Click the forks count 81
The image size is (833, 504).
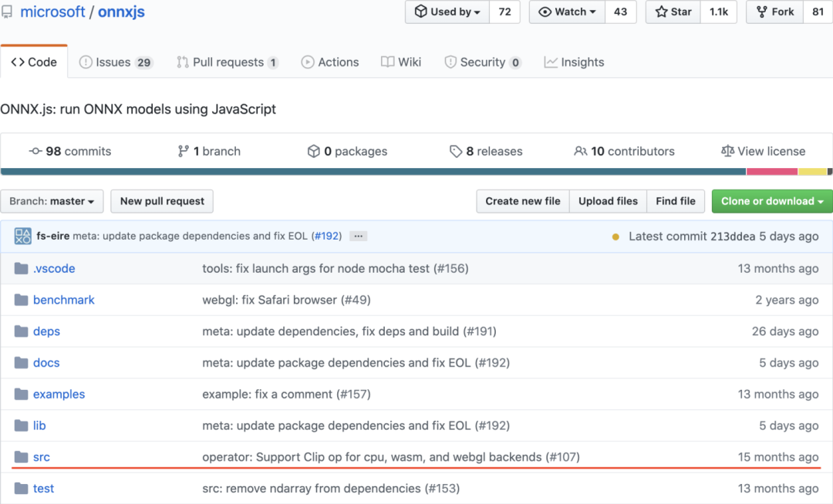coord(818,12)
